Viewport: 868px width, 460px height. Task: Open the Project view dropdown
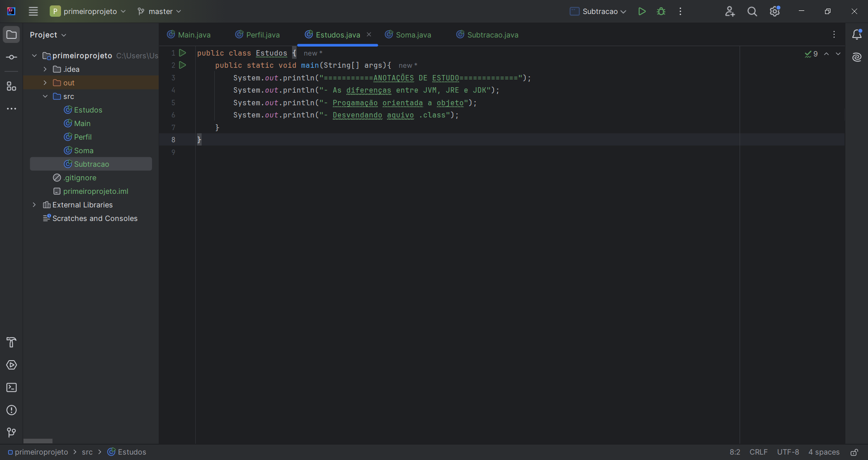point(48,35)
